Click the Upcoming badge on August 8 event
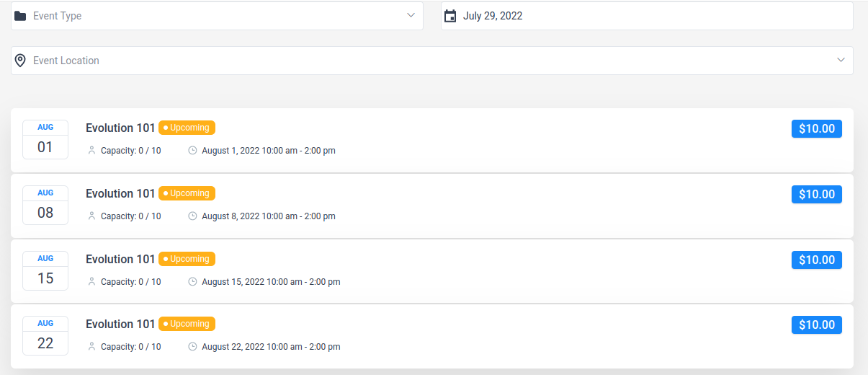This screenshot has height=375, width=868. (187, 193)
